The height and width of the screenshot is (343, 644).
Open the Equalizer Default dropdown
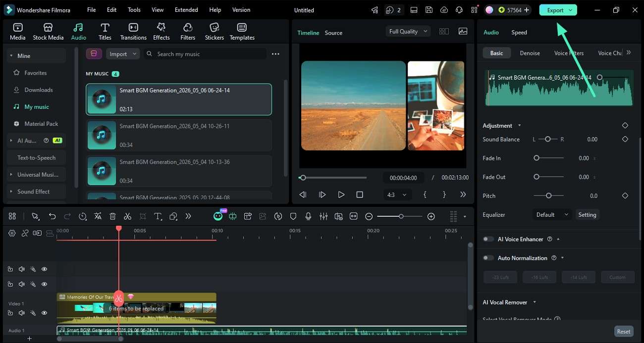click(552, 215)
